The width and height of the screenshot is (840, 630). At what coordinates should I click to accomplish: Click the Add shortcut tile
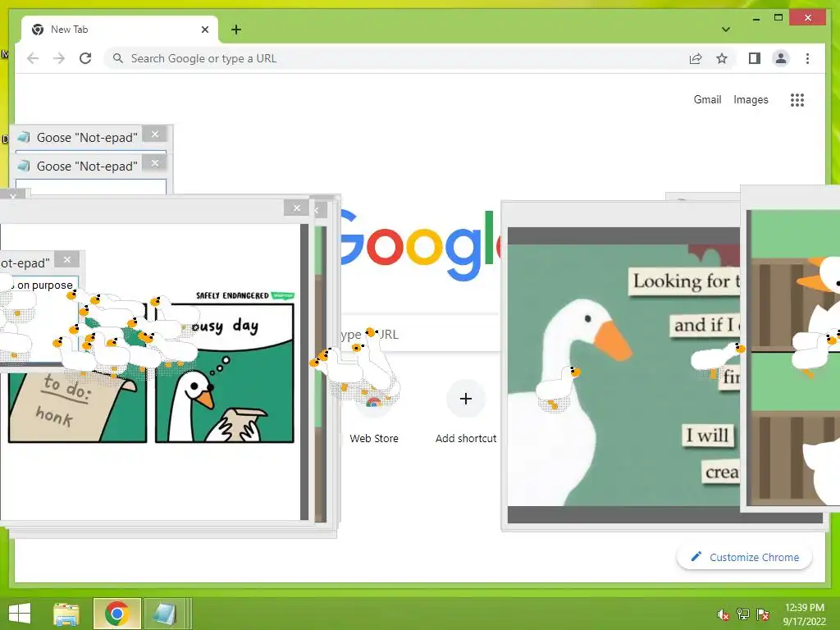(x=466, y=413)
